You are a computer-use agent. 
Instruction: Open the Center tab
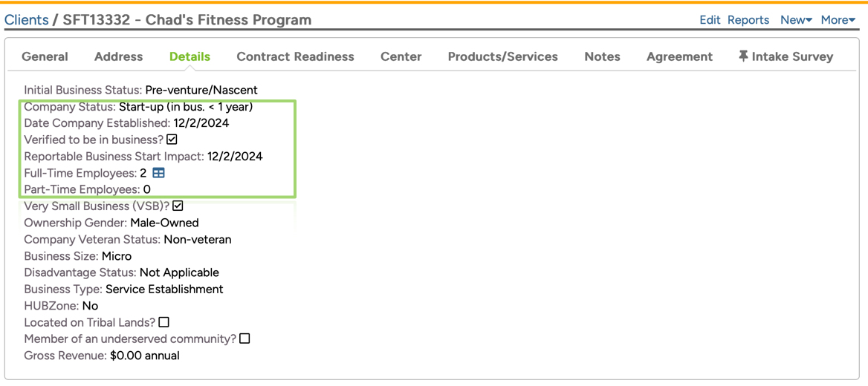point(401,56)
